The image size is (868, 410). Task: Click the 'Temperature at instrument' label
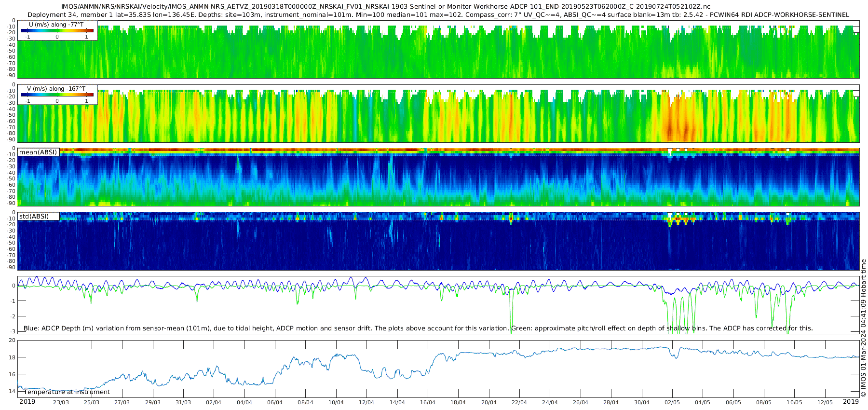[x=67, y=392]
